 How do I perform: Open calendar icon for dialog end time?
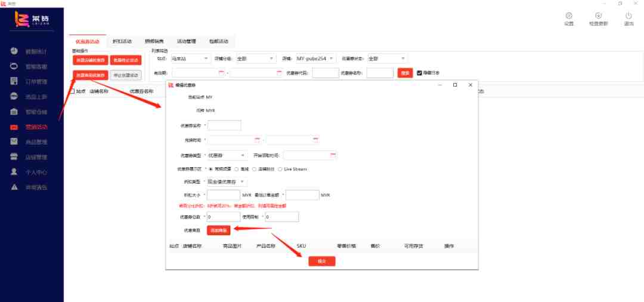(315, 140)
